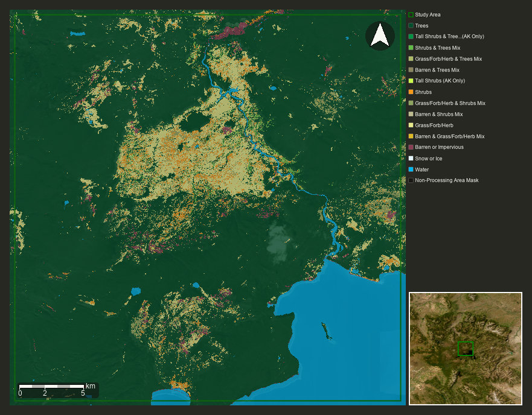Click the 'Barren or Impervious' label
The height and width of the screenshot is (415, 532).
click(x=439, y=147)
